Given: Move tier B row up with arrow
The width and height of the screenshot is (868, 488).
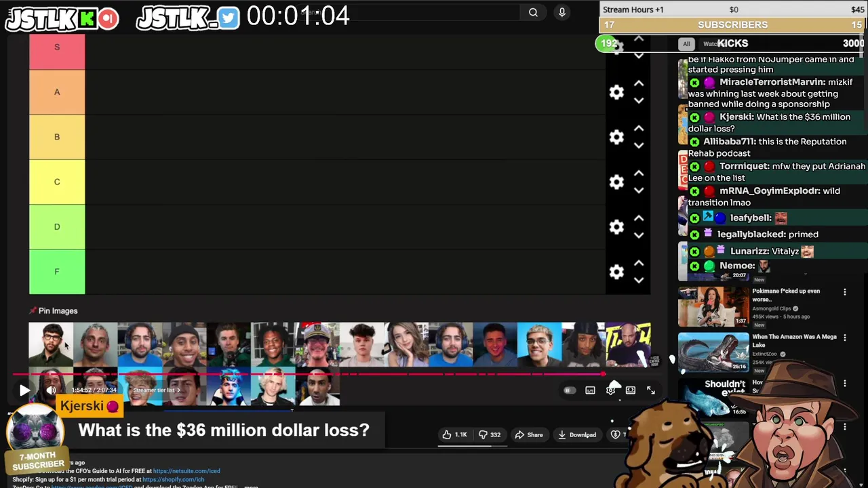Looking at the screenshot, I should point(638,128).
